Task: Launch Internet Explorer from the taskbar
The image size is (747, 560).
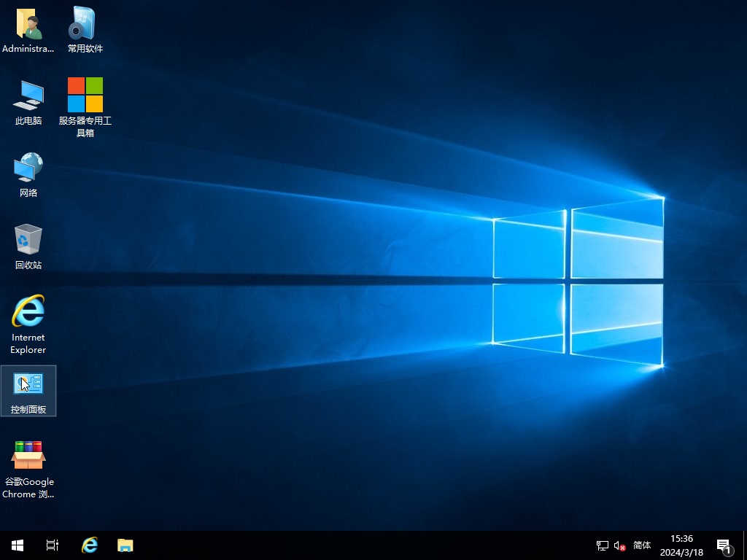Action: pos(90,545)
